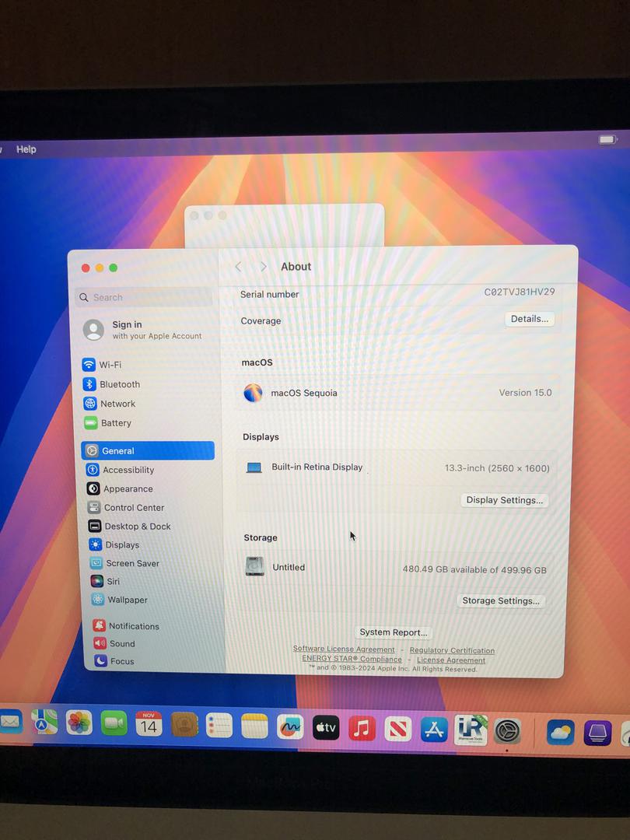Open the News app in the Dock
Image resolution: width=630 pixels, height=840 pixels.
point(398,729)
